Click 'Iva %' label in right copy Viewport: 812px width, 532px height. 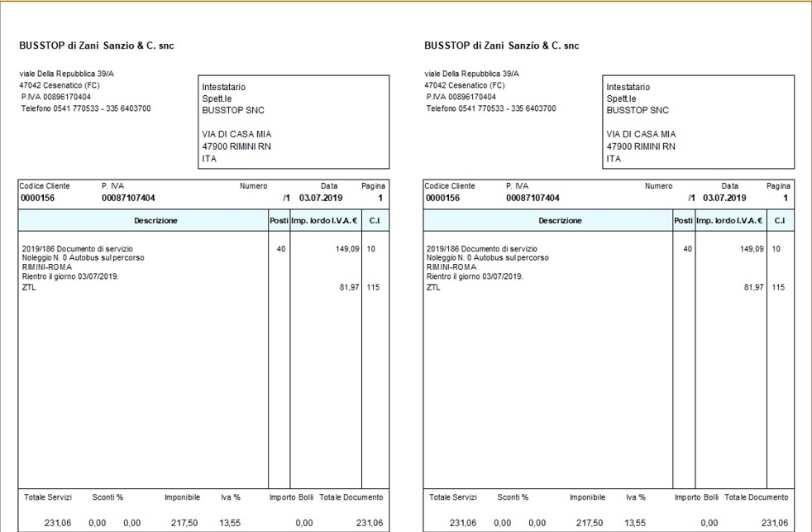click(x=635, y=497)
